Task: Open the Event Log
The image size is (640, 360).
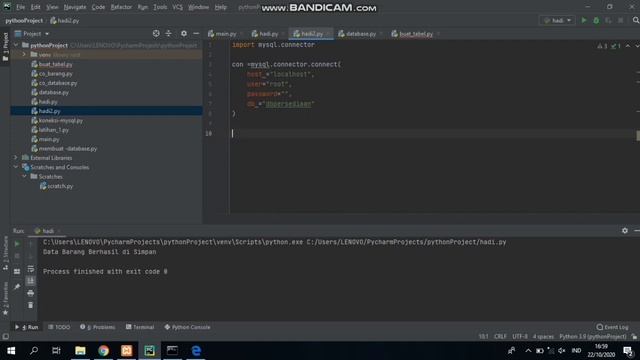Action: [612, 327]
